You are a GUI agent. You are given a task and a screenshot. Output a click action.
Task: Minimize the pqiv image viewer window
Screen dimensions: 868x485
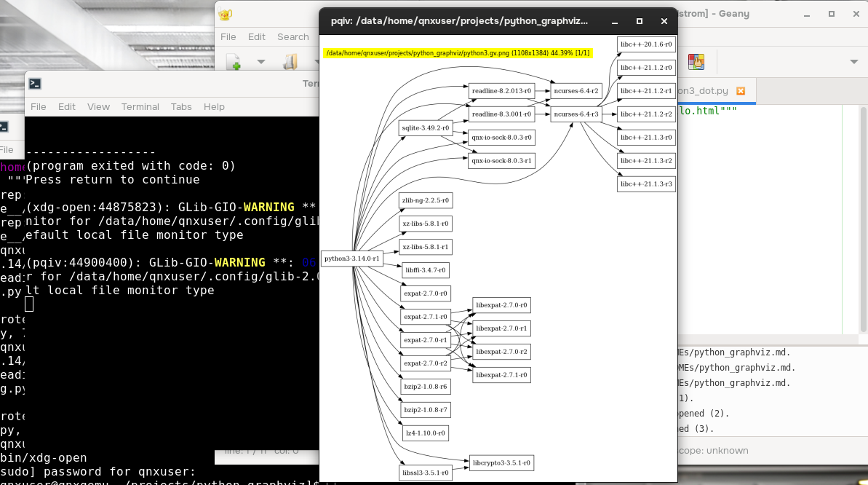[x=616, y=21]
